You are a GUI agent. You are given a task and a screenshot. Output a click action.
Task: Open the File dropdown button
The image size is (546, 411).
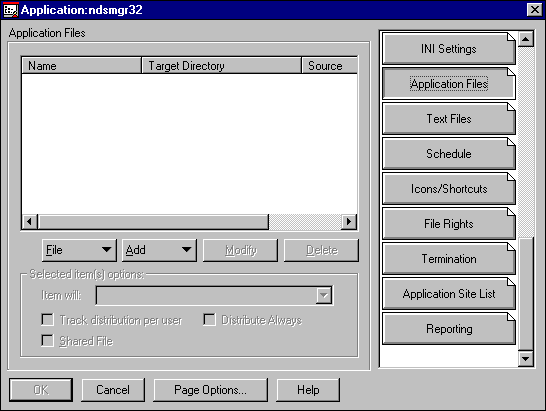(79, 250)
